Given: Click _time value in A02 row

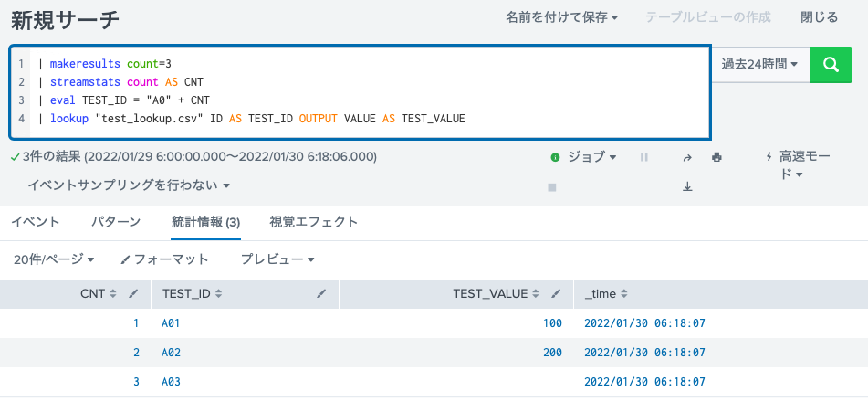Looking at the screenshot, I should tap(645, 353).
